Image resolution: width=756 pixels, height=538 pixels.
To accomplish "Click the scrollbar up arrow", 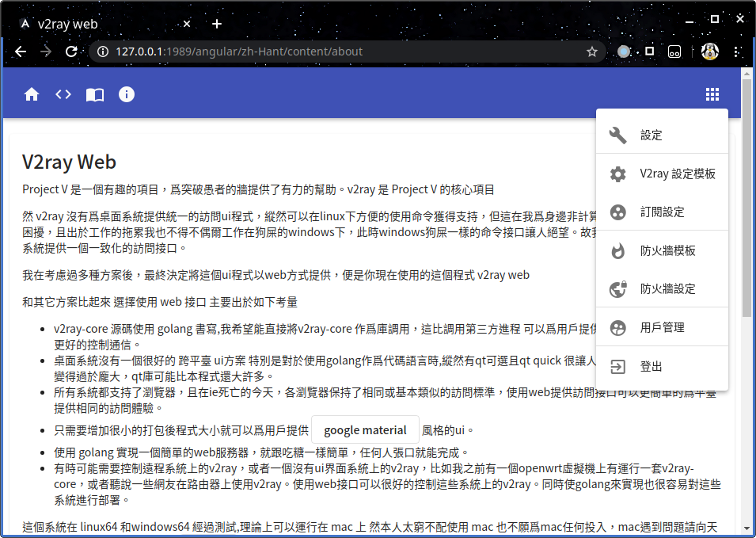I will 747,74.
